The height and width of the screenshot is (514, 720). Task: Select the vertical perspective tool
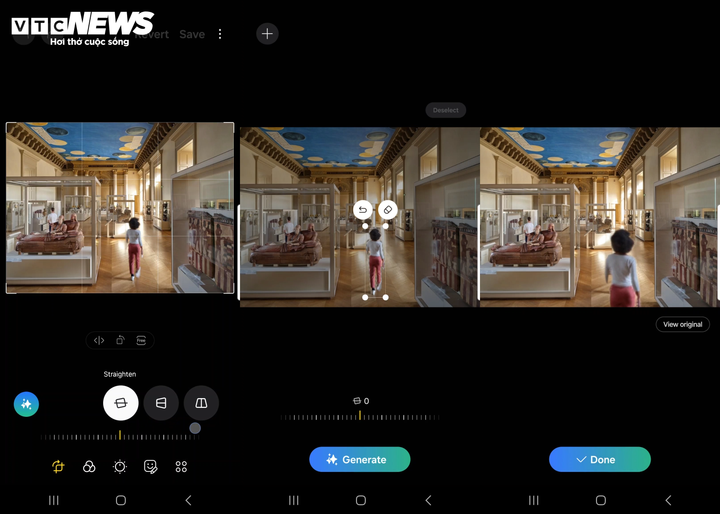coord(201,403)
